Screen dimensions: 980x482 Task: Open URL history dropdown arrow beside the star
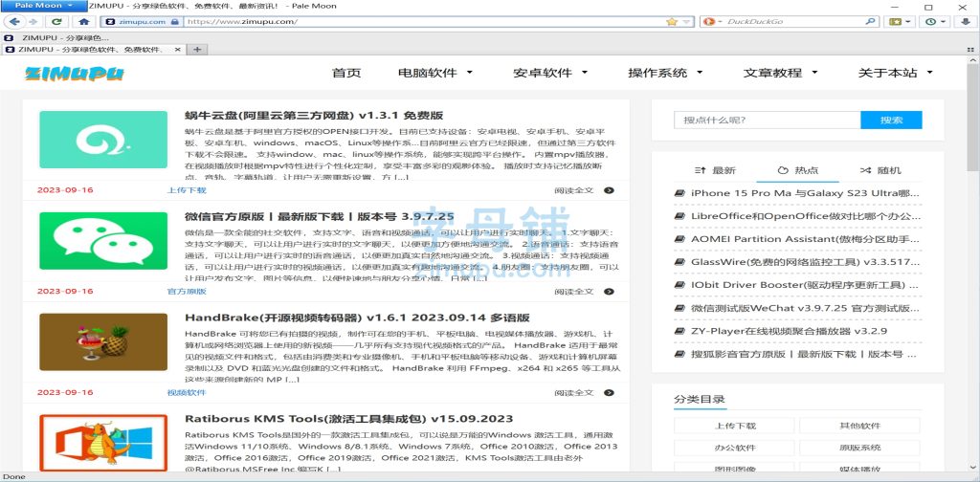click(686, 22)
